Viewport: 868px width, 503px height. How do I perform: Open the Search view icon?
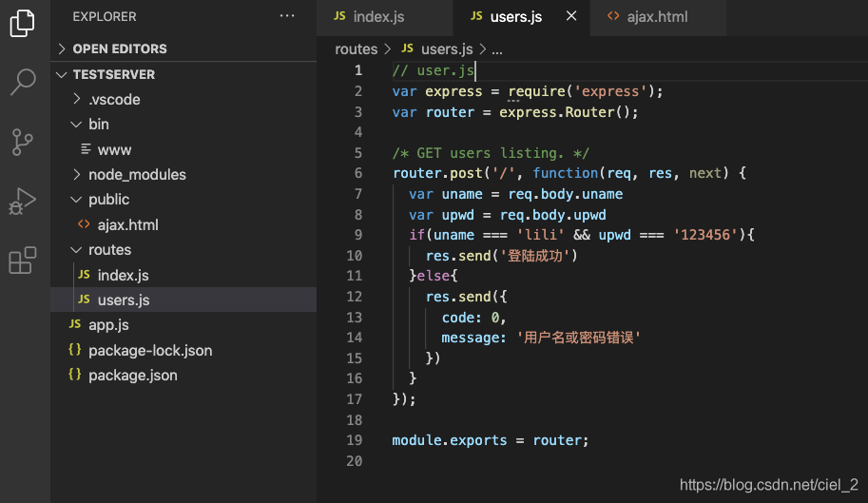(x=23, y=83)
